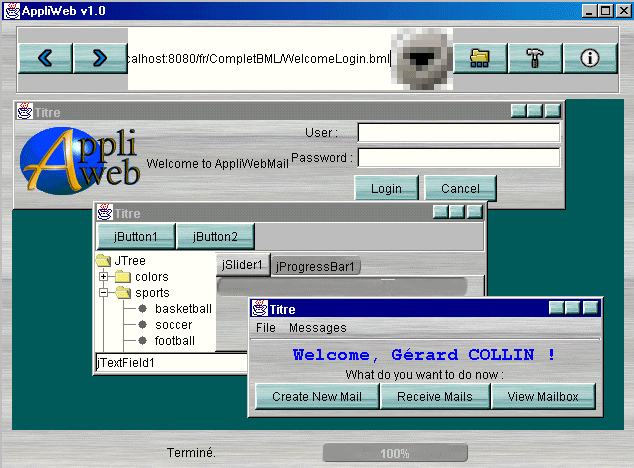Image resolution: width=634 pixels, height=468 pixels.
Task: Select the basketball tree leaf
Action: 183,309
